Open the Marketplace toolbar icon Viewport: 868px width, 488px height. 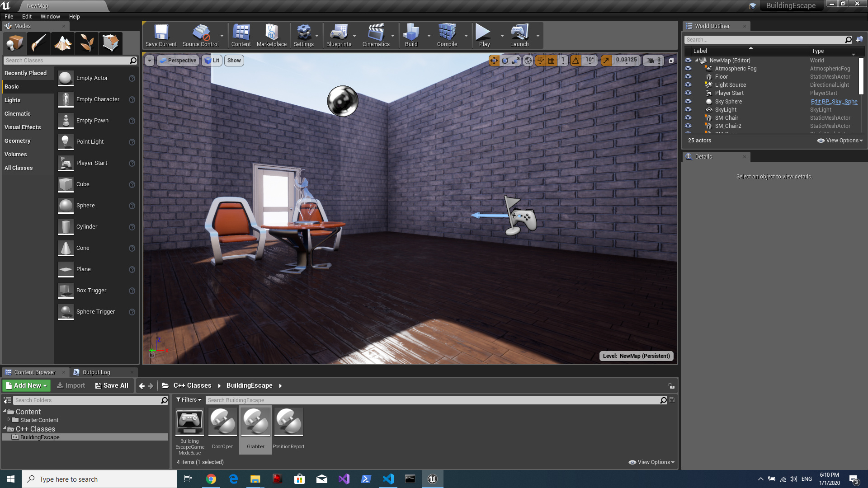coord(271,35)
